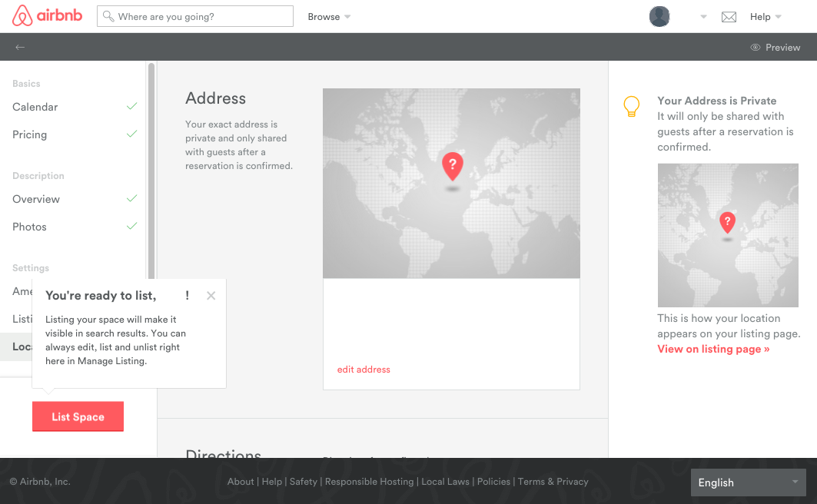Select Calendar in the Basics sidebar
Viewport: 817px width, 504px height.
[34, 107]
